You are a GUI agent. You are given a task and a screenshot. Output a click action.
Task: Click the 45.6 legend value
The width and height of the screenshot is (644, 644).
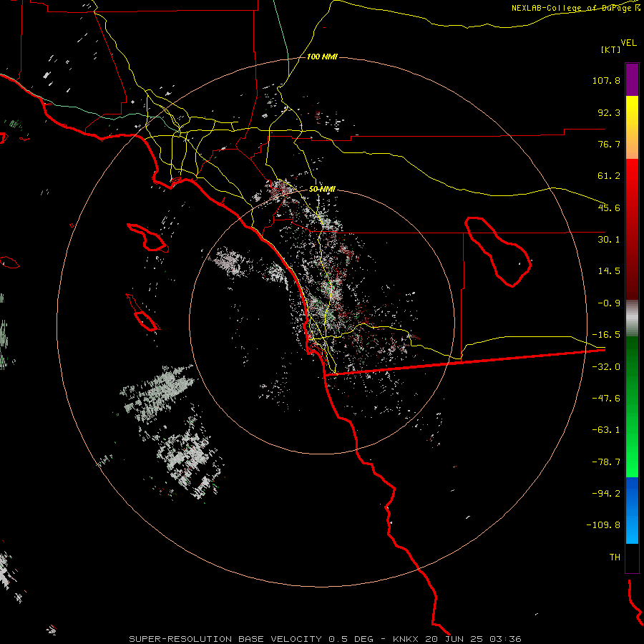pyautogui.click(x=609, y=208)
